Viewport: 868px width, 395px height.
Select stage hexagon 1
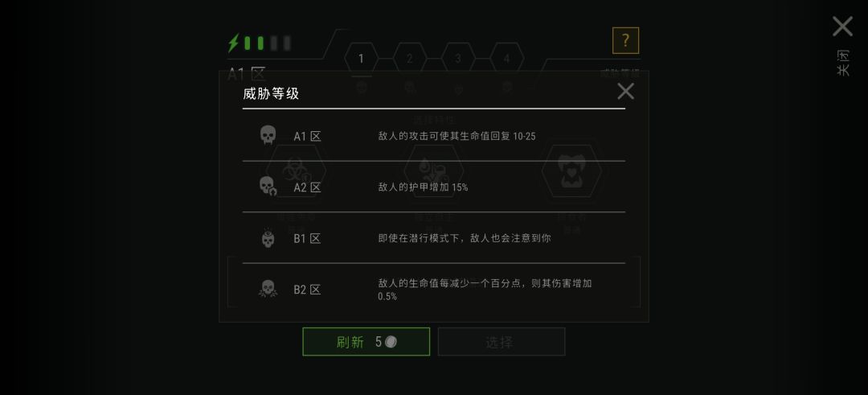[361, 59]
